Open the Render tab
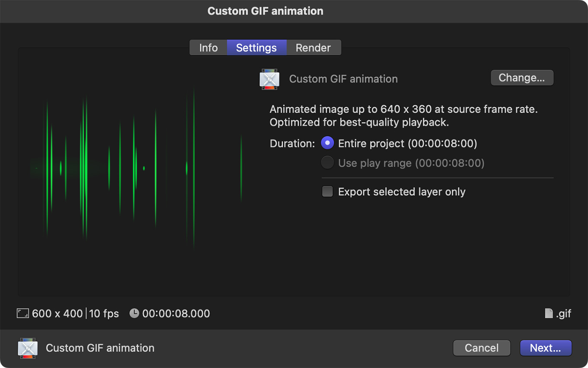Screen dimensions: 588x368 coord(313,48)
